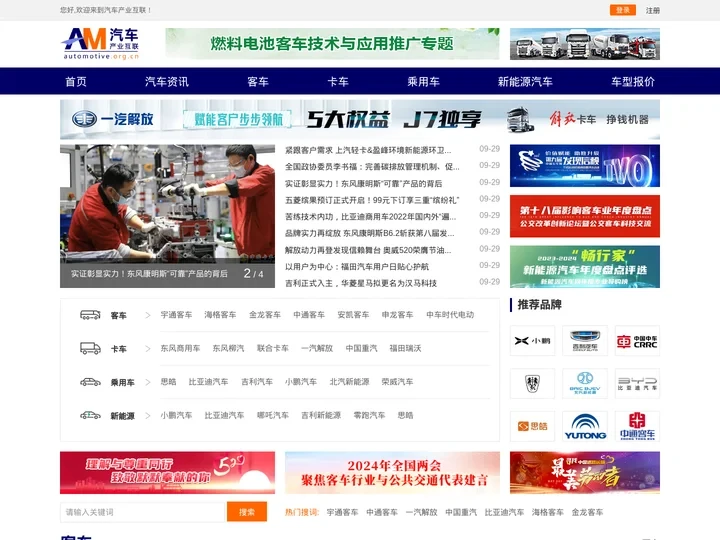The width and height of the screenshot is (720, 540).
Task: Select 北汽新能源 brand link
Action: 349,382
